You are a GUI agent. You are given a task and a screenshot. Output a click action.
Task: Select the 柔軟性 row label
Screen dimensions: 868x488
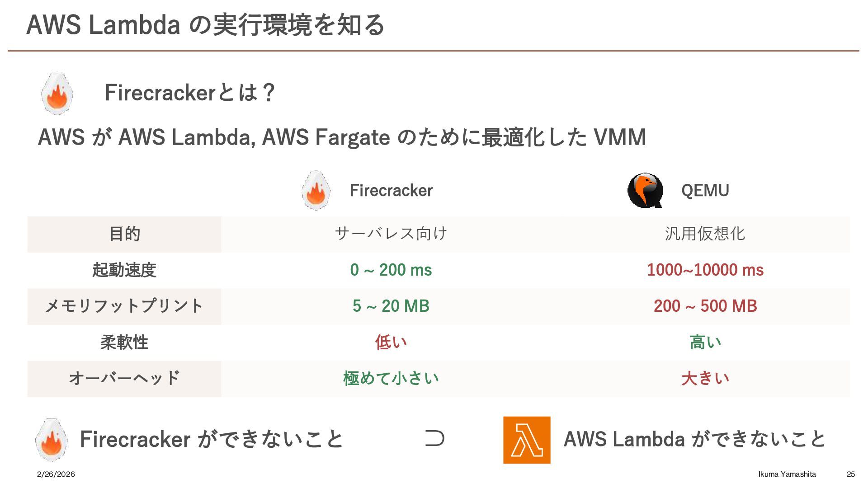click(124, 343)
